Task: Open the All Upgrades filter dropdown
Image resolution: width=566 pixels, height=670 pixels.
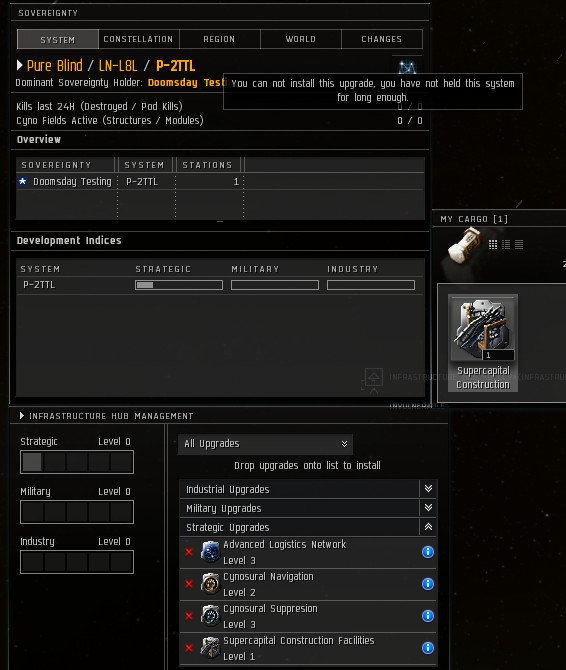Action: (265, 444)
